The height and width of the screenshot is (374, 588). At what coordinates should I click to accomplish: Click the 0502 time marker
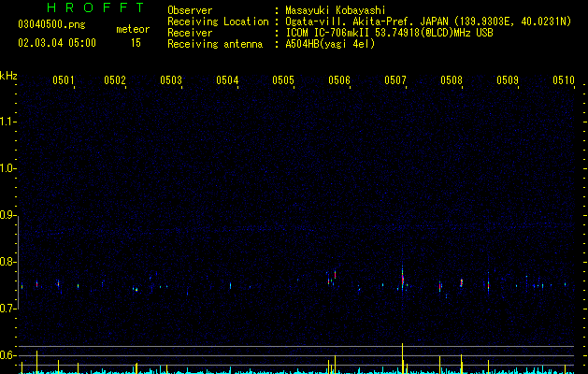point(115,80)
